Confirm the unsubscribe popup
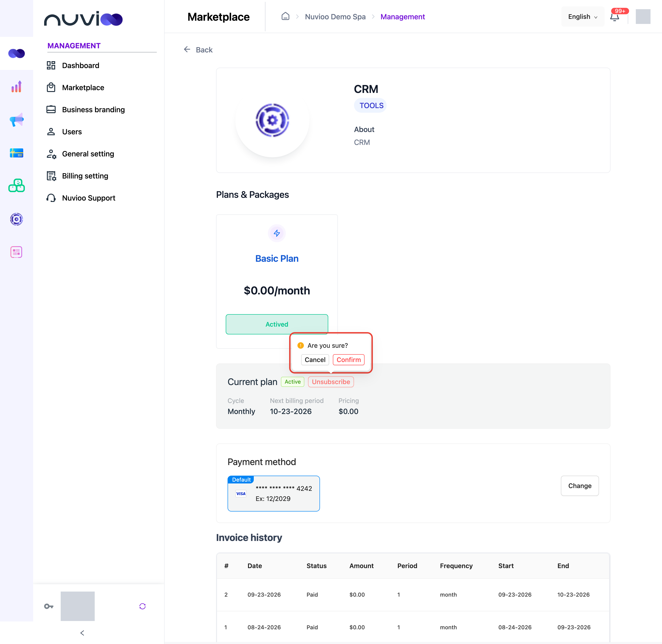The height and width of the screenshot is (644, 662). coord(348,359)
